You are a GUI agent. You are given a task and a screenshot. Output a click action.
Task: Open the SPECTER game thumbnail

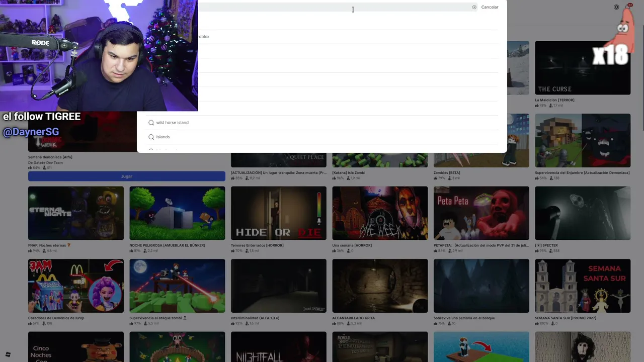point(583,213)
